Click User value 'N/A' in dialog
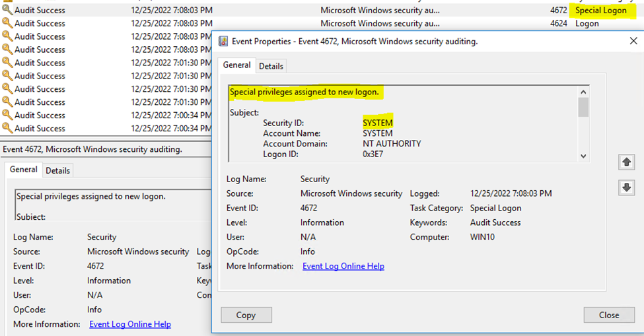This screenshot has width=644, height=336. (308, 237)
